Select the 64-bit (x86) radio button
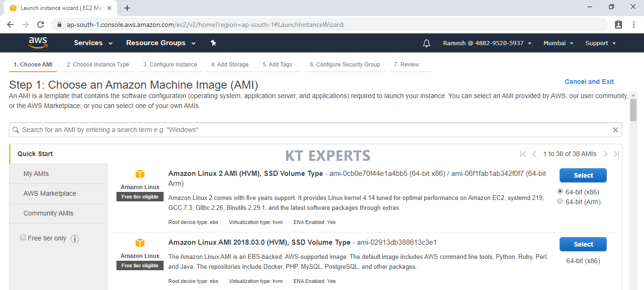Image resolution: width=644 pixels, height=290 pixels. (x=560, y=191)
